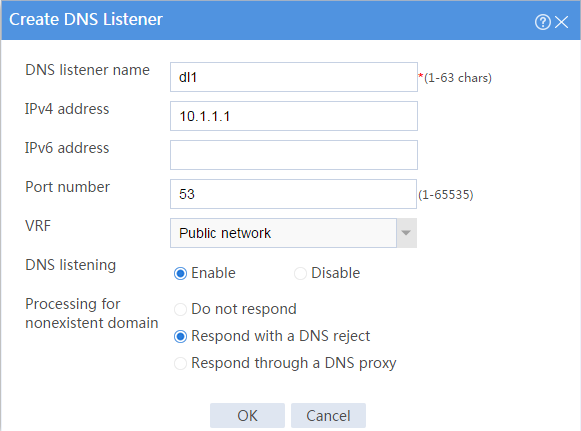Open help using the question mark icon
Image resolution: width=581 pixels, height=431 pixels.
[542, 22]
